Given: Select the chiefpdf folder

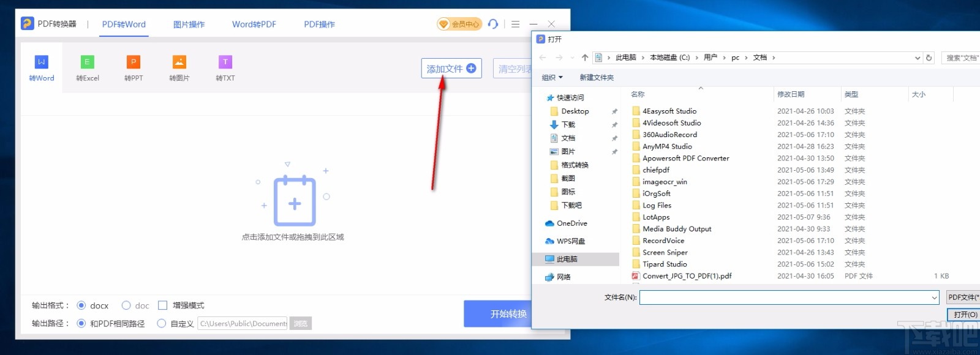Looking at the screenshot, I should coord(655,170).
